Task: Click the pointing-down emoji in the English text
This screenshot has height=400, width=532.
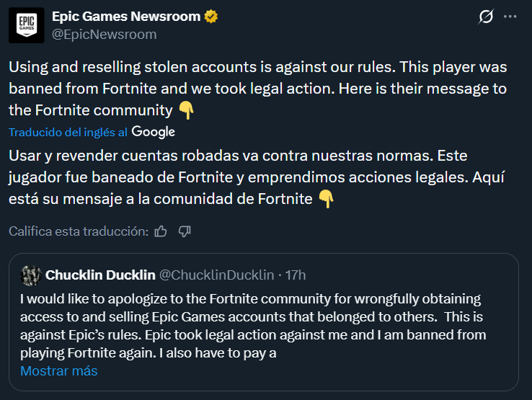Action: point(186,110)
